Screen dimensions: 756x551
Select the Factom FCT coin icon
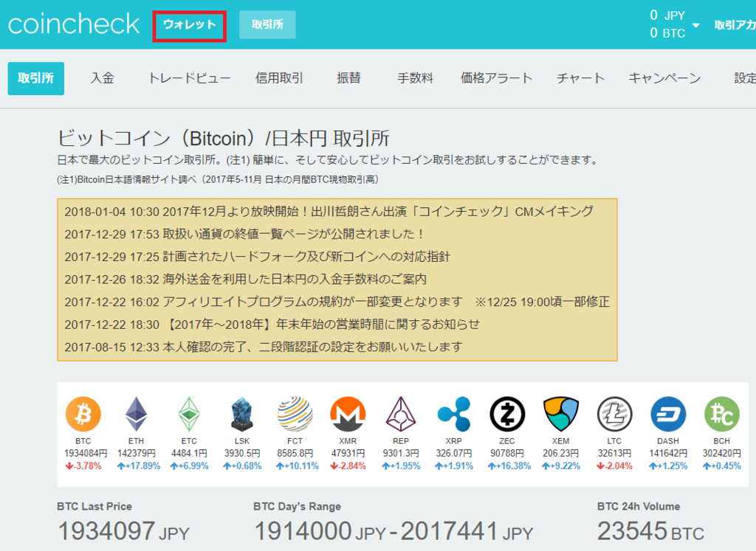(x=295, y=415)
